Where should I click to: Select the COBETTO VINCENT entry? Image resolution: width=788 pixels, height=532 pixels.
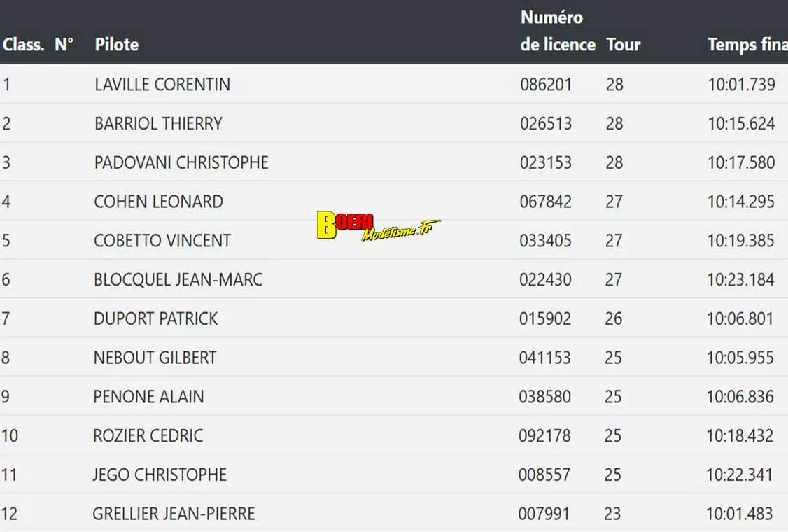tap(162, 241)
